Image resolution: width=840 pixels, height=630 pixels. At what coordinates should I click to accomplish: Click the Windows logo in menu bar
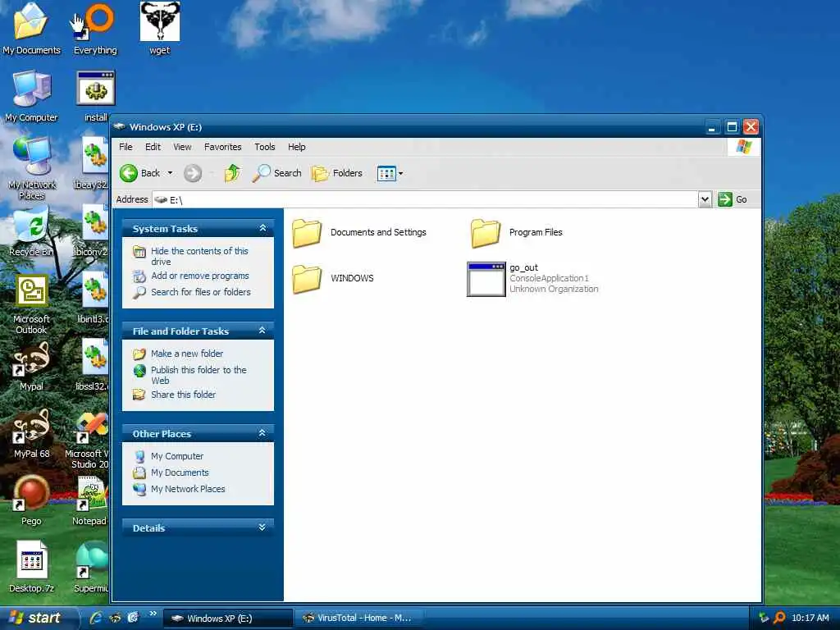[x=743, y=147]
